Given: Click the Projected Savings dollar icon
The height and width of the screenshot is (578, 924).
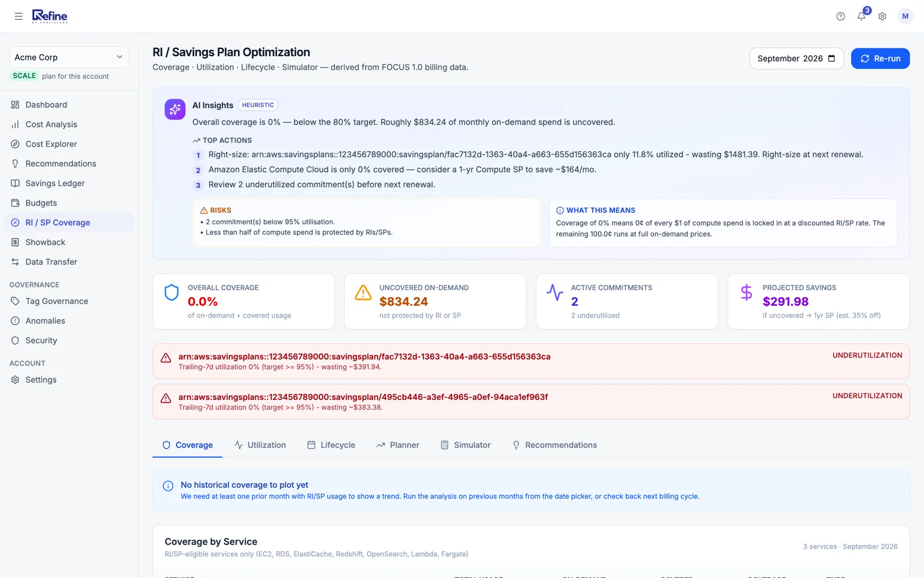Looking at the screenshot, I should pos(746,292).
